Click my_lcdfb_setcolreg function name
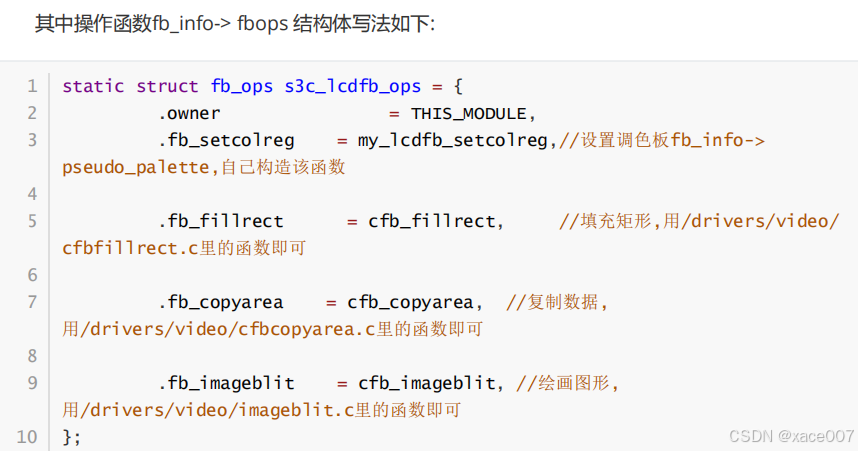 (x=453, y=141)
